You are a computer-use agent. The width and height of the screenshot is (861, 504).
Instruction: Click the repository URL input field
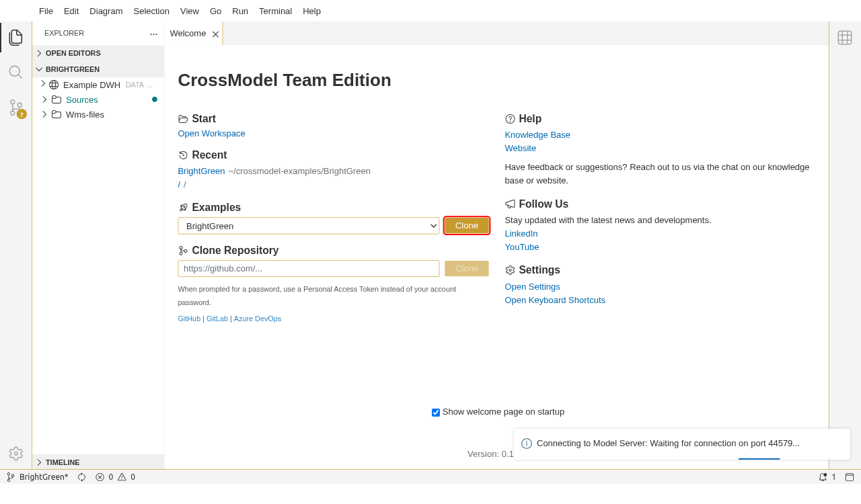point(309,269)
